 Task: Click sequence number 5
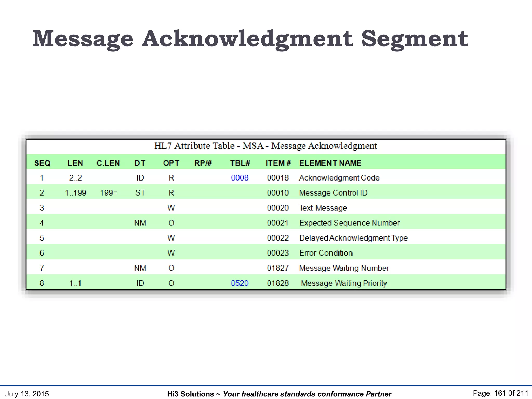[x=42, y=238]
